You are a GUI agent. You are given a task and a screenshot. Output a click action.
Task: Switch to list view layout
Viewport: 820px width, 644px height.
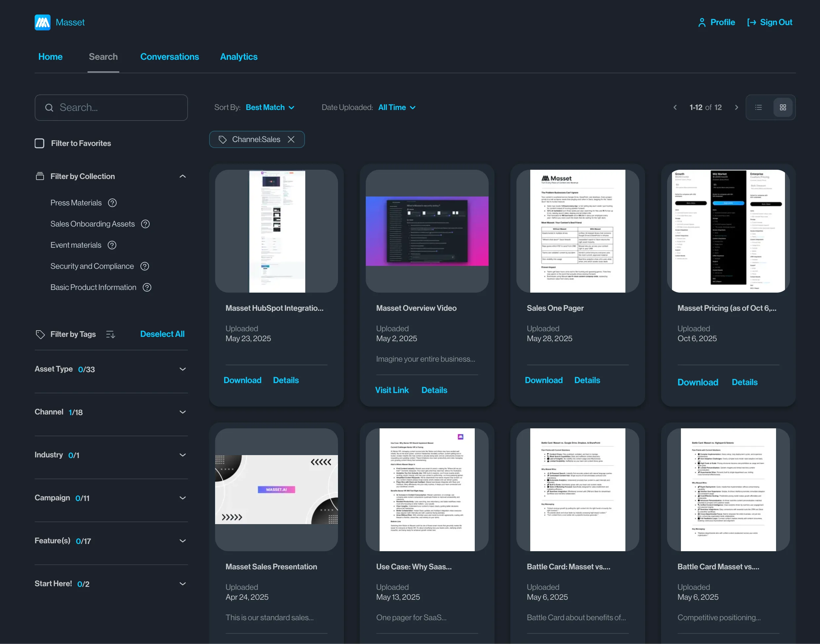click(759, 107)
